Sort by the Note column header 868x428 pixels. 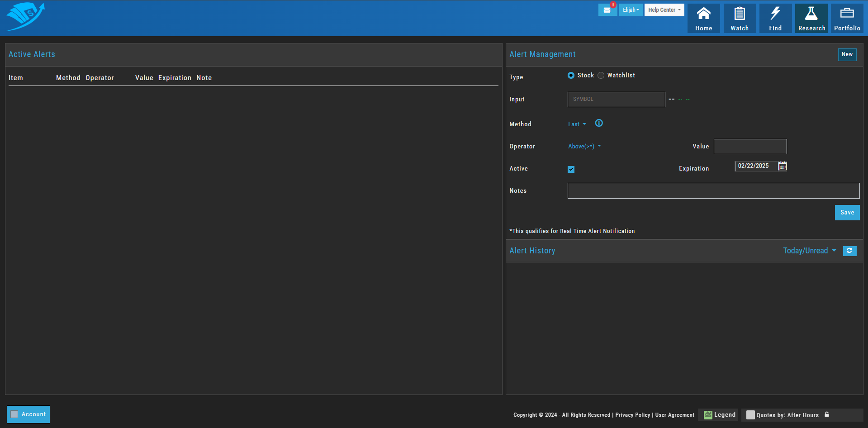204,78
